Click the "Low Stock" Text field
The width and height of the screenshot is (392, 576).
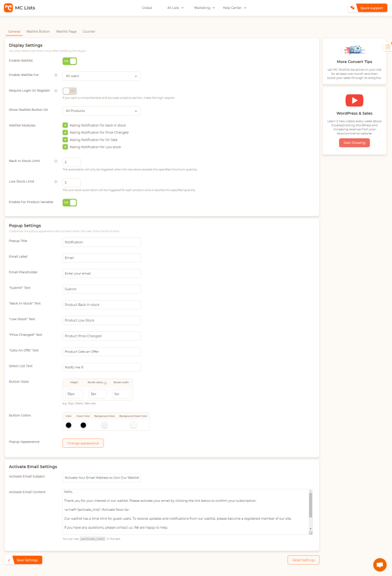[x=101, y=320]
